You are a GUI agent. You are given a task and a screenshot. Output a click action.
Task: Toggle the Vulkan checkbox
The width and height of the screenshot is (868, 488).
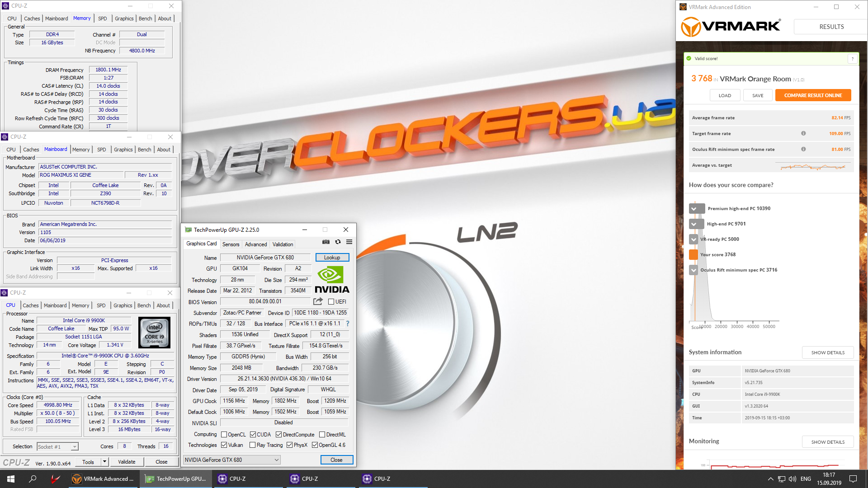[224, 445]
